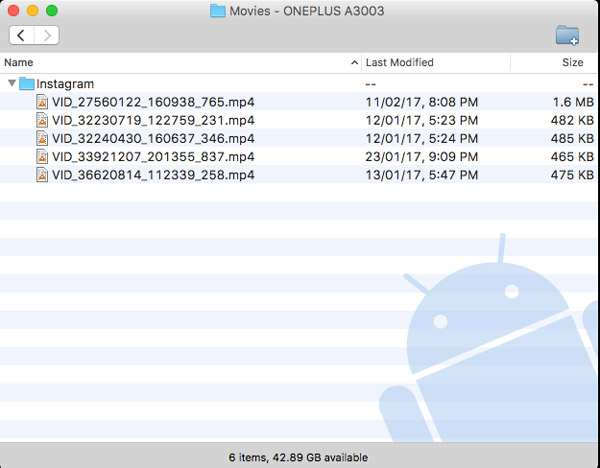Click the 465 KB size value
The width and height of the screenshot is (600, 468).
(x=572, y=157)
